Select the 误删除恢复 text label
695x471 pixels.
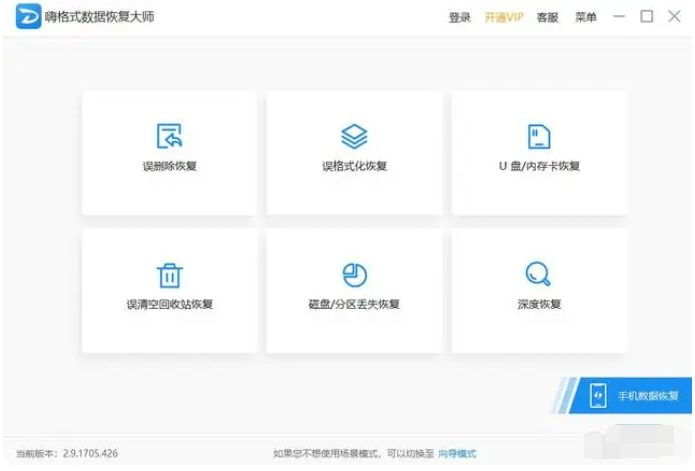click(x=169, y=166)
